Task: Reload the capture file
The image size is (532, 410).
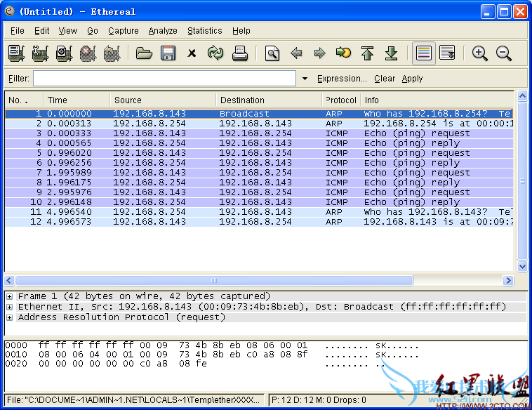Action: pos(215,53)
